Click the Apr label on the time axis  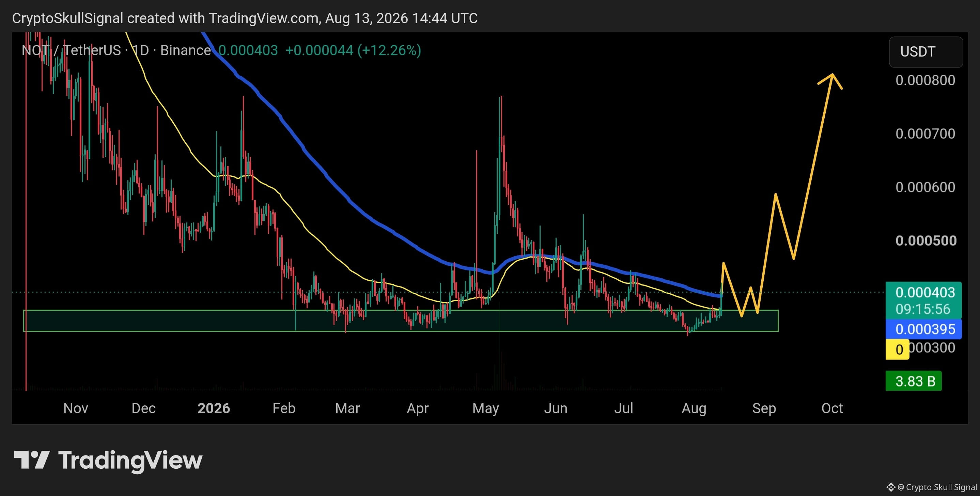click(x=417, y=408)
